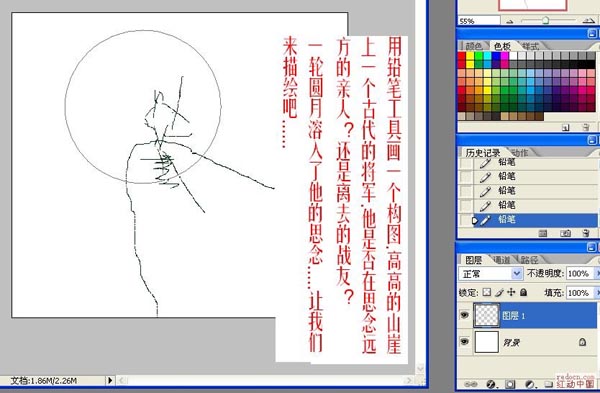Hide 图层 1 using its eye icon
Image resolution: width=600 pixels, height=393 pixels.
465,315
